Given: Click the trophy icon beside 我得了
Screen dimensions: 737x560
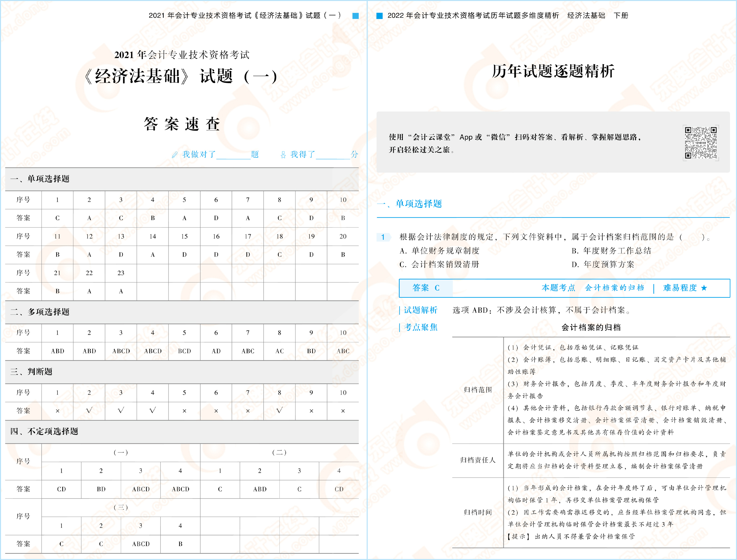Looking at the screenshot, I should pyautogui.click(x=283, y=154).
